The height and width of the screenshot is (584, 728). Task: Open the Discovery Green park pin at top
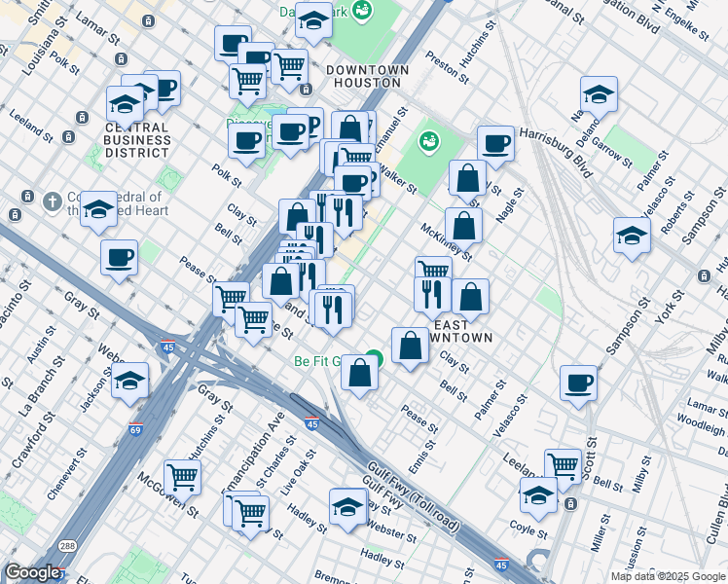(x=362, y=10)
